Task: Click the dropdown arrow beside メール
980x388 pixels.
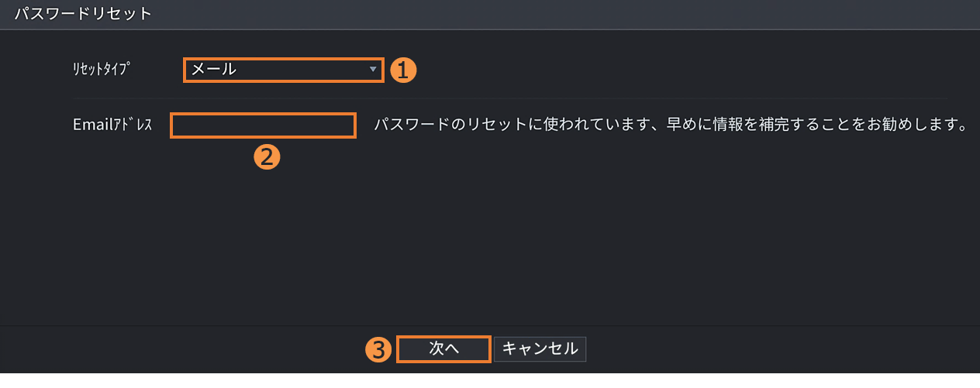Action: click(373, 70)
